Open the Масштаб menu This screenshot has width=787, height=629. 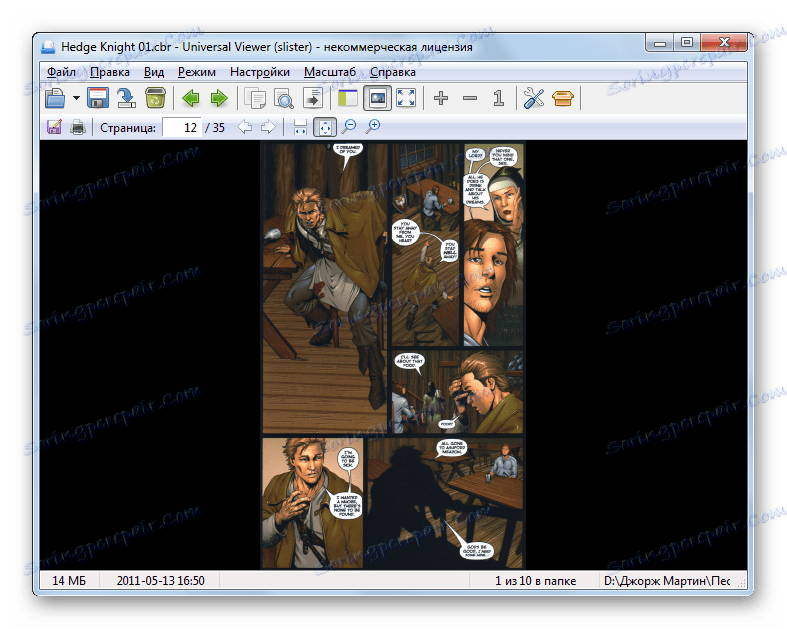[x=330, y=72]
